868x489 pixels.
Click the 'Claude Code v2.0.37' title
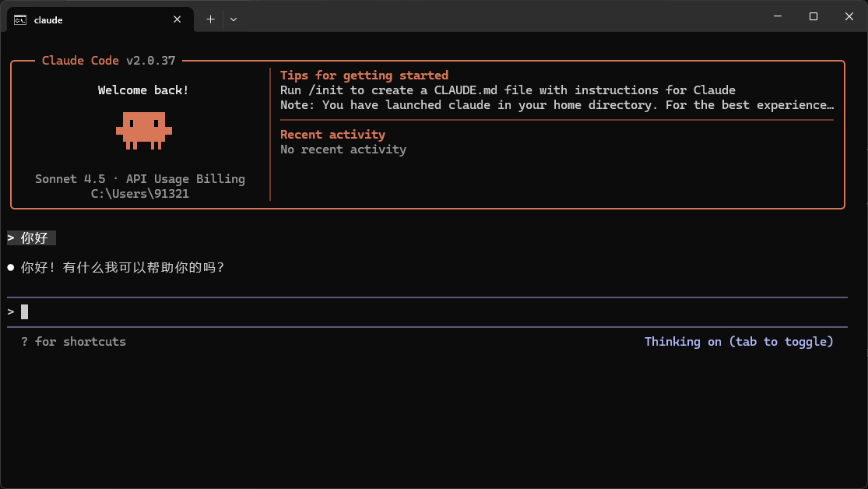108,61
